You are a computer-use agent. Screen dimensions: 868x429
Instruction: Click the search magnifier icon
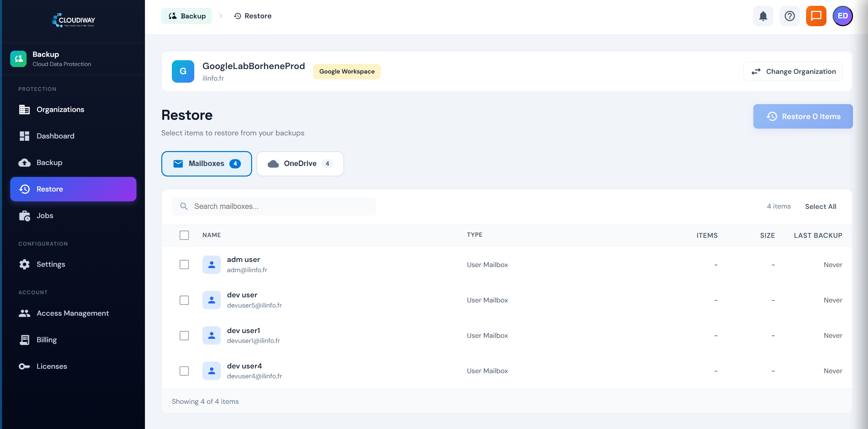pos(184,207)
